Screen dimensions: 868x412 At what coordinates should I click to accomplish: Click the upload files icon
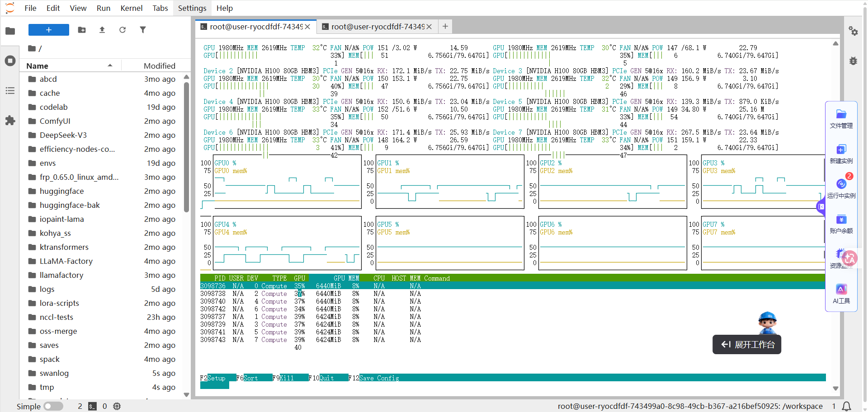coord(102,30)
